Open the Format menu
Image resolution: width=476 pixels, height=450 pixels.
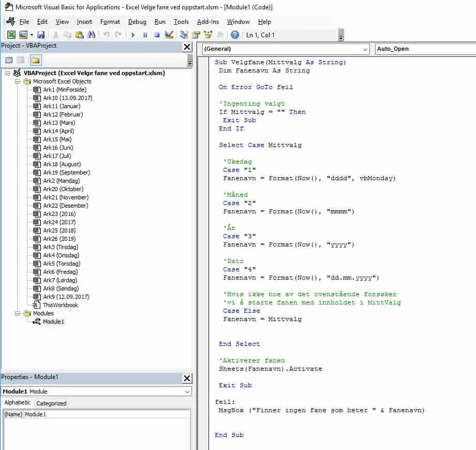[x=110, y=22]
